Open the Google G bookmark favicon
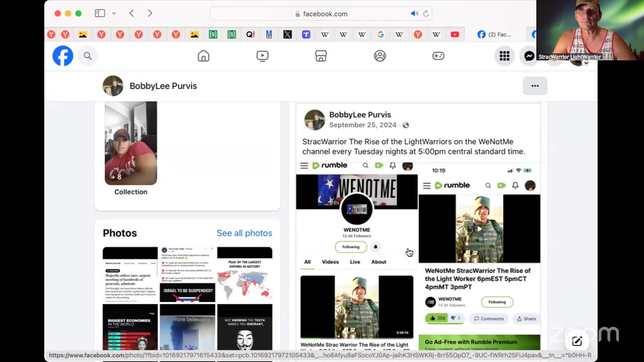644x362 pixels. click(380, 34)
